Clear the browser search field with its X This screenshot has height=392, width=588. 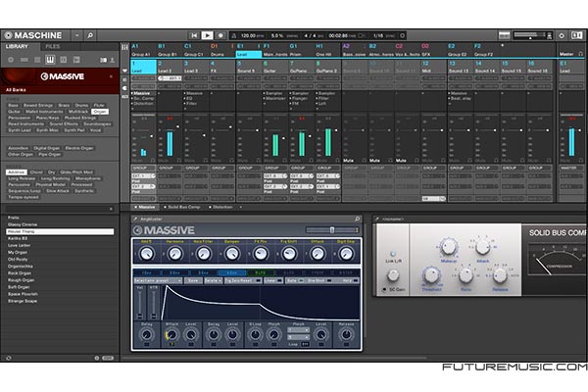click(x=111, y=209)
